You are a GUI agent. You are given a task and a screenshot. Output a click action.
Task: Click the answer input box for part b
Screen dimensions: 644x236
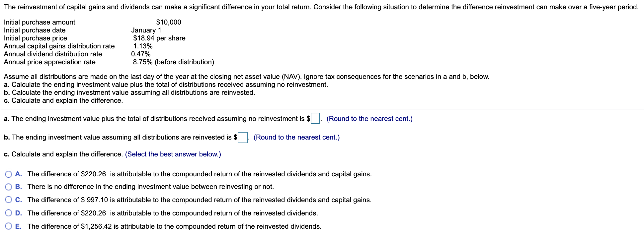(x=242, y=137)
